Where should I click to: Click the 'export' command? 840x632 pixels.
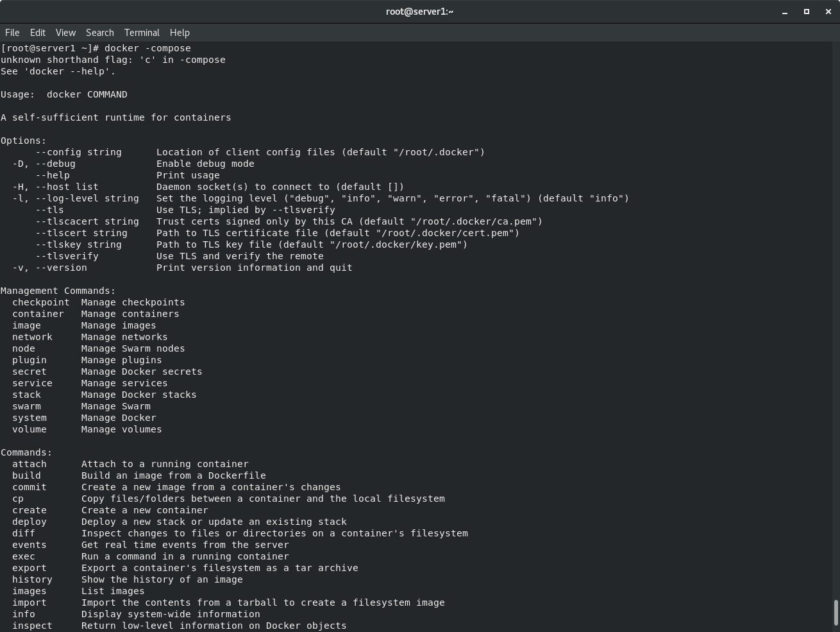pos(29,568)
